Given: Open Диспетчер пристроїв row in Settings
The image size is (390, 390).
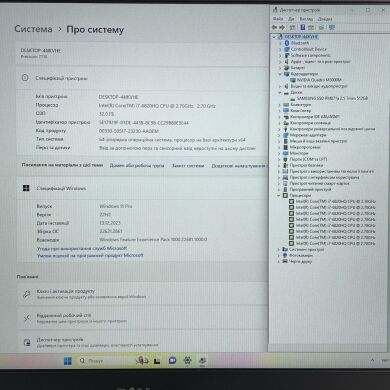Looking at the screenshot, I should (142, 342).
